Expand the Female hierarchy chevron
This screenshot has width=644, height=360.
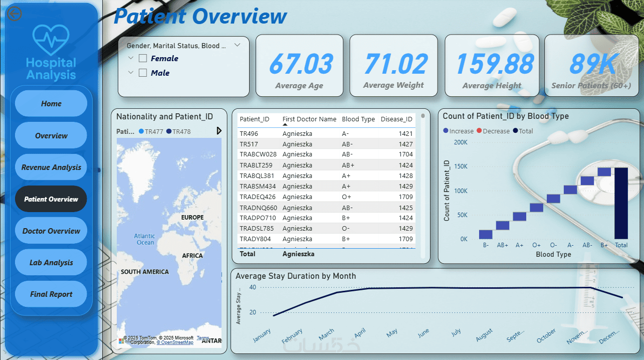click(x=131, y=59)
